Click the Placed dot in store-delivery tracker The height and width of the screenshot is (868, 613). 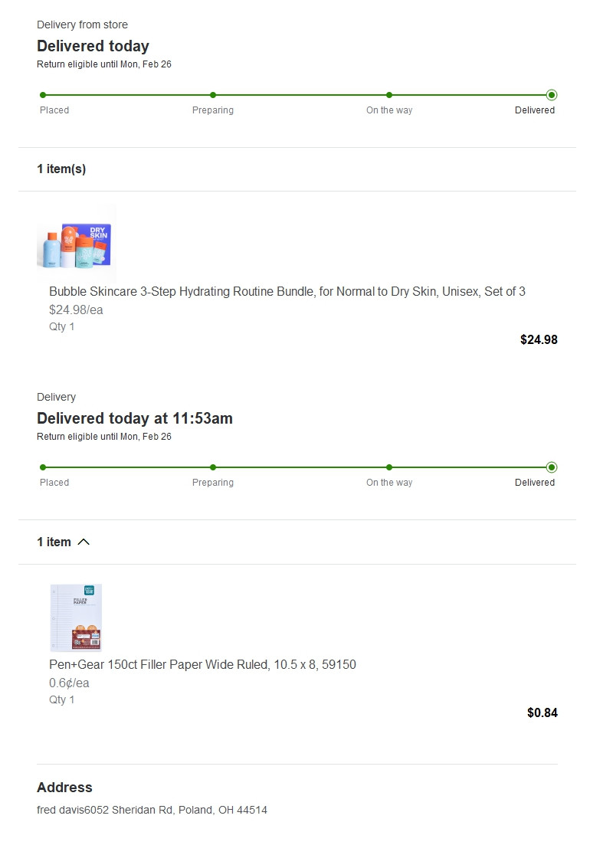[43, 95]
